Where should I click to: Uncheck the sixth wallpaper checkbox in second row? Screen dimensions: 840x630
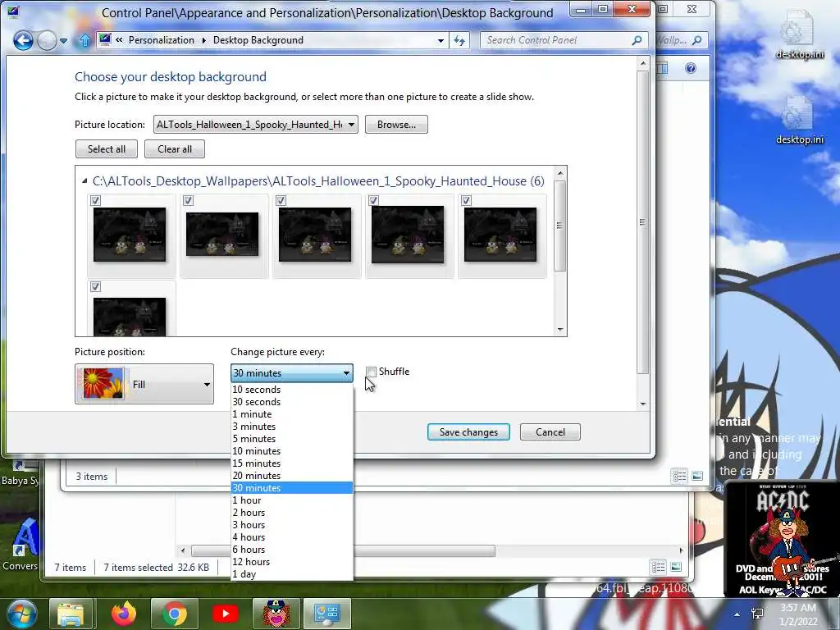click(95, 286)
